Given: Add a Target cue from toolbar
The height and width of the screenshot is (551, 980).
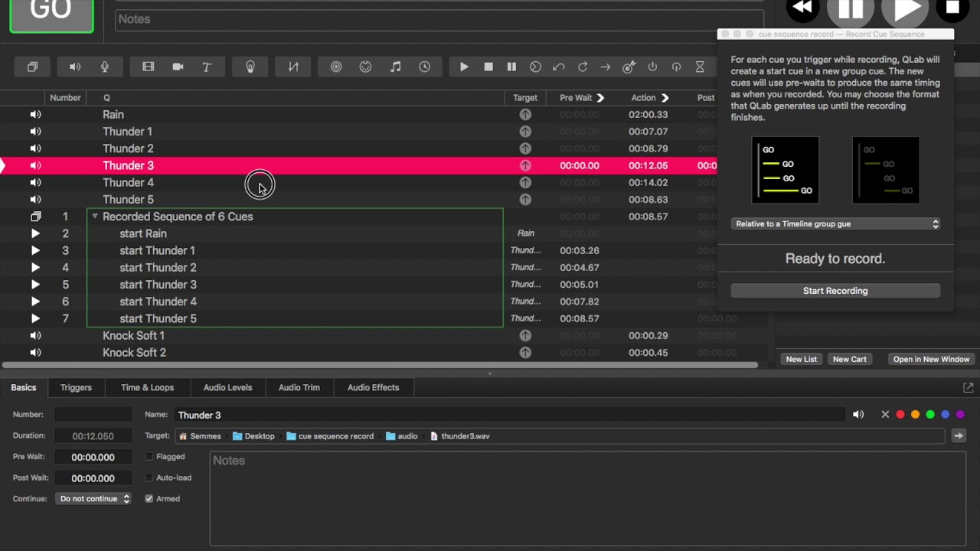Looking at the screenshot, I should (x=629, y=67).
